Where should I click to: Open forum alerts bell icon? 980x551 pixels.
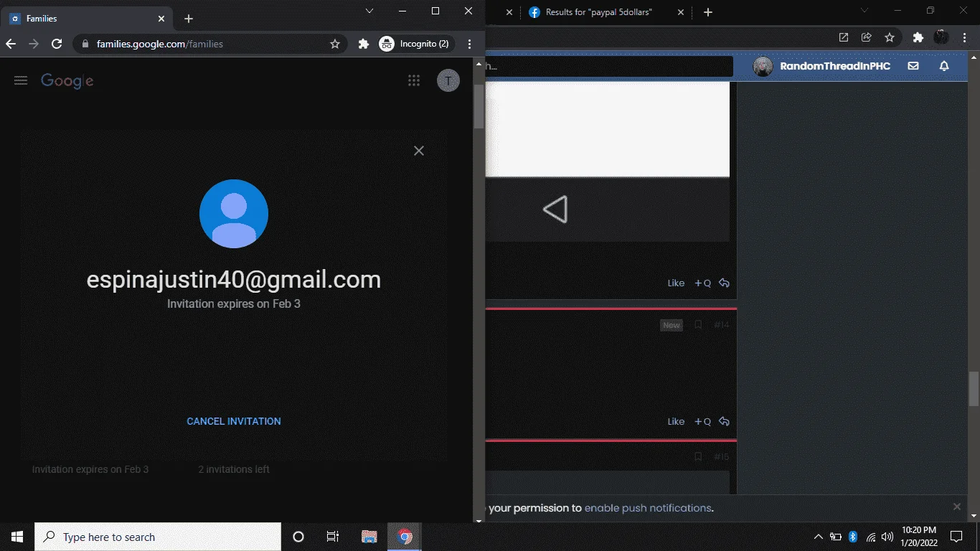point(944,66)
